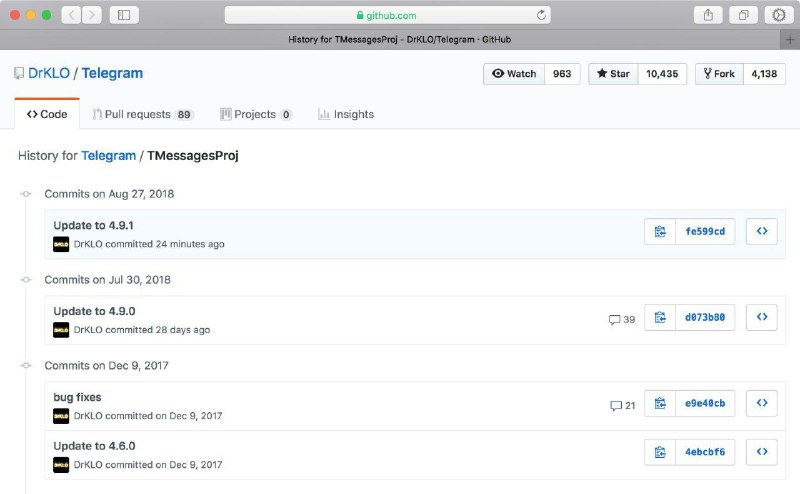
Task: Toggle the Safari sidebar button
Action: point(124,15)
